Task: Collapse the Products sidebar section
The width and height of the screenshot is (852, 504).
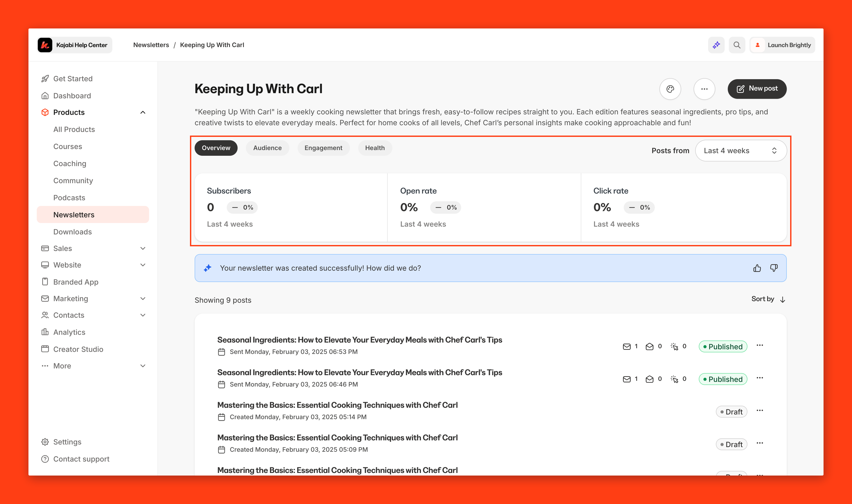Action: point(143,112)
